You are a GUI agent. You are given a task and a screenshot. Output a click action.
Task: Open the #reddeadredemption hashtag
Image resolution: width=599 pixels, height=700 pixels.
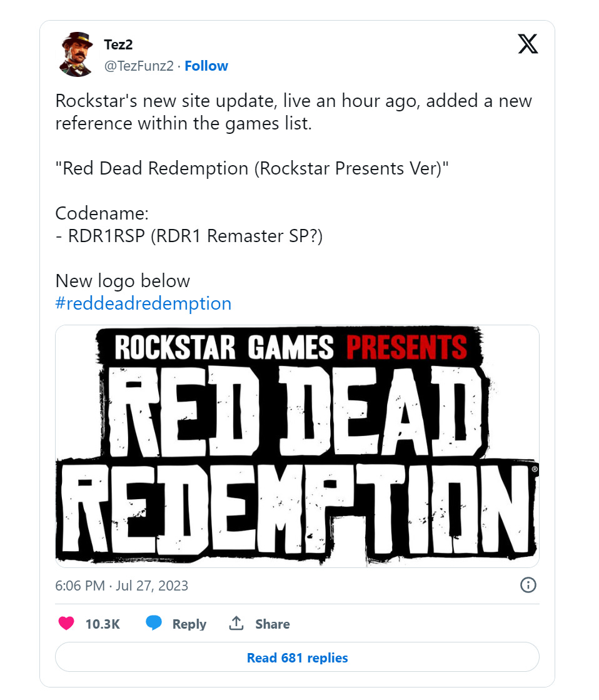(143, 303)
